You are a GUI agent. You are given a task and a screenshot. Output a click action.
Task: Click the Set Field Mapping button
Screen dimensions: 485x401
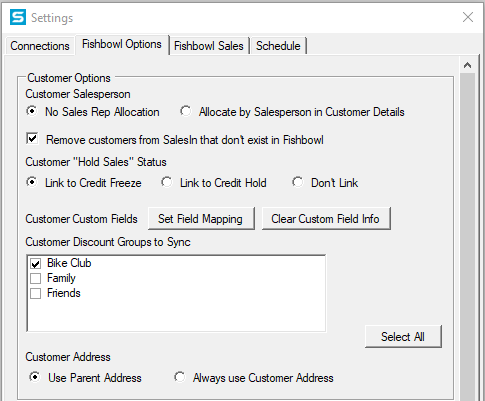201,219
